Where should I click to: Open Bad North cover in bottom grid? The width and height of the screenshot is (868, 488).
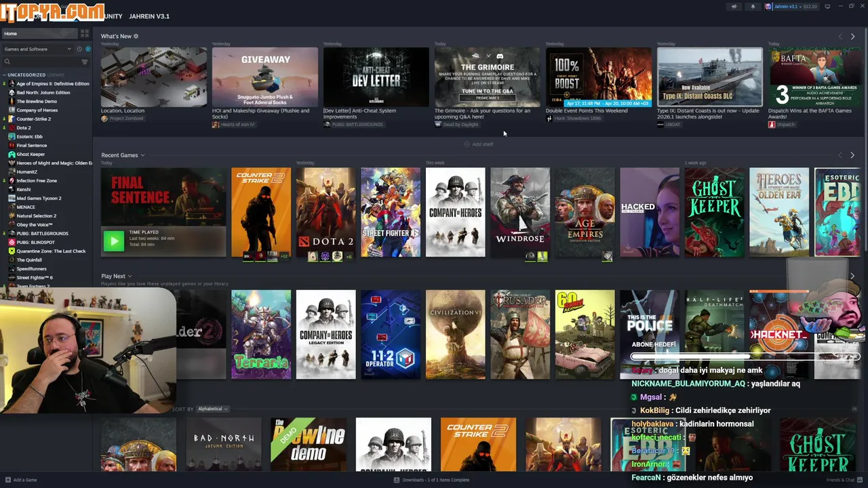point(224,444)
